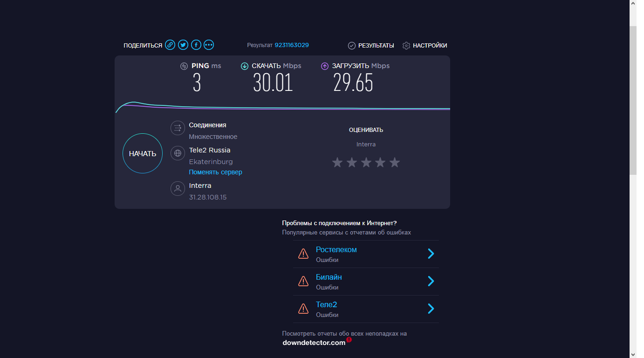
Task: Click the ПОДЕЛИТЬСЯ label
Action: click(143, 45)
